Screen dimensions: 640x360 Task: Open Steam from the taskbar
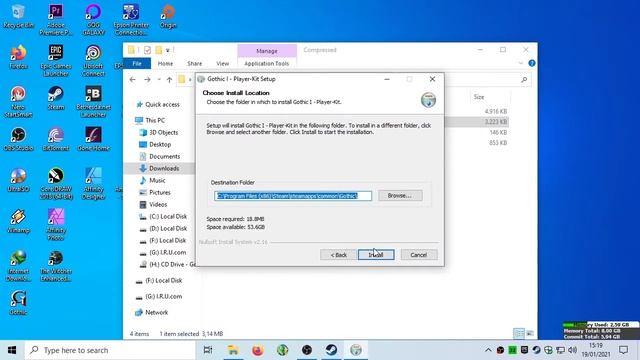coord(331,350)
